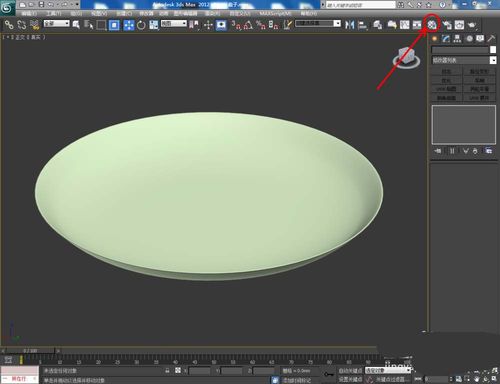This screenshot has width=500, height=384.
Task: Switch to the Utilities hammer tab
Action: 491,39
